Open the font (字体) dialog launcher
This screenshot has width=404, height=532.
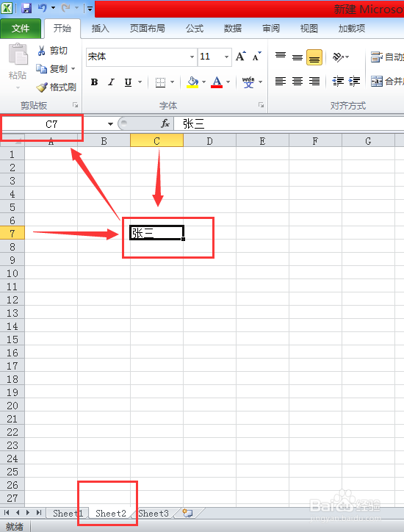261,105
